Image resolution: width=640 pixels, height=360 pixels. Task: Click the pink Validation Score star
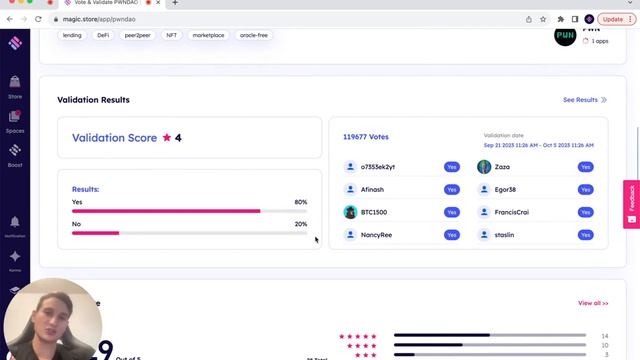point(167,138)
